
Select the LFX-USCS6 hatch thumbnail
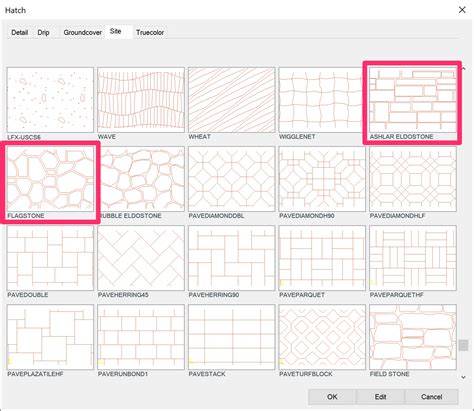click(x=50, y=100)
